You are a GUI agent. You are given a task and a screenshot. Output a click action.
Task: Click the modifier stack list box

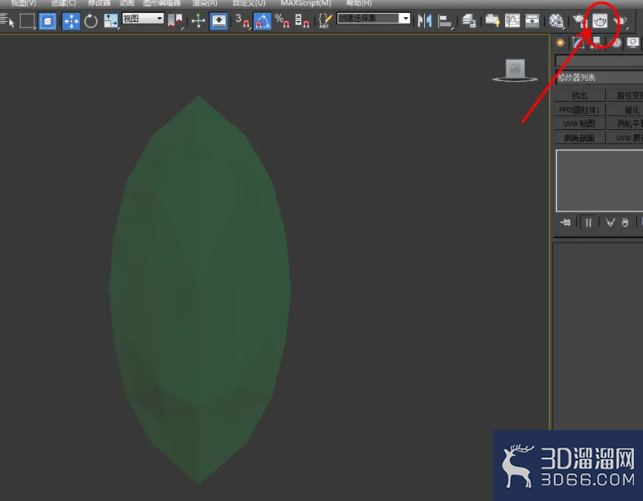click(x=599, y=180)
